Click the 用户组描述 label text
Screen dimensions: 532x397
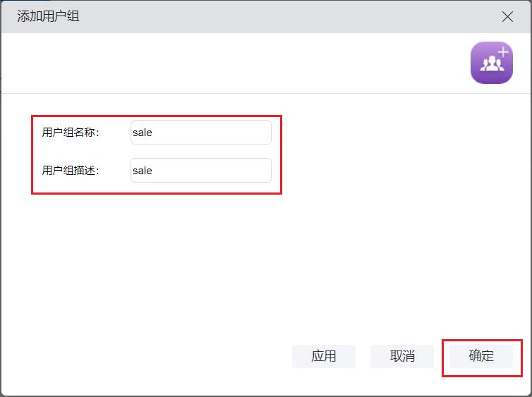click(71, 171)
